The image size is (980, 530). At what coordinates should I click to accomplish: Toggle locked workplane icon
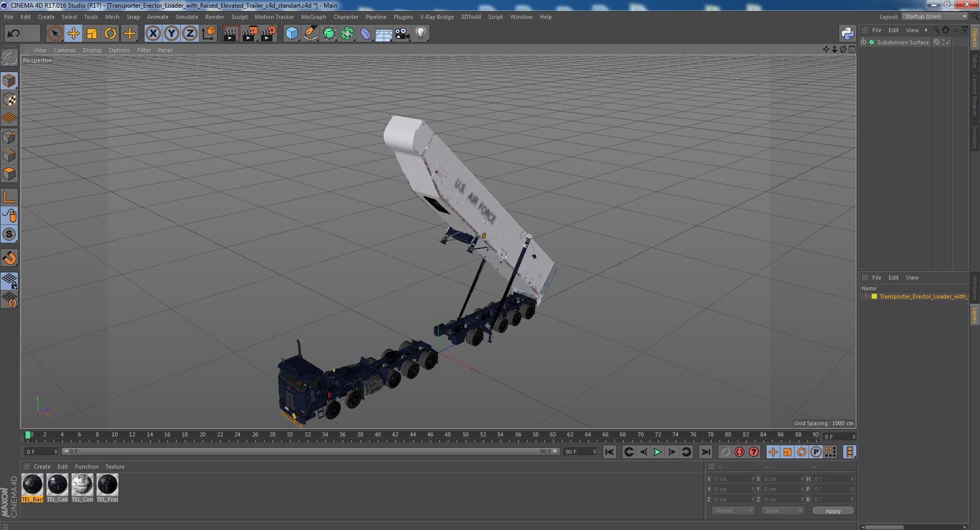coord(9,281)
